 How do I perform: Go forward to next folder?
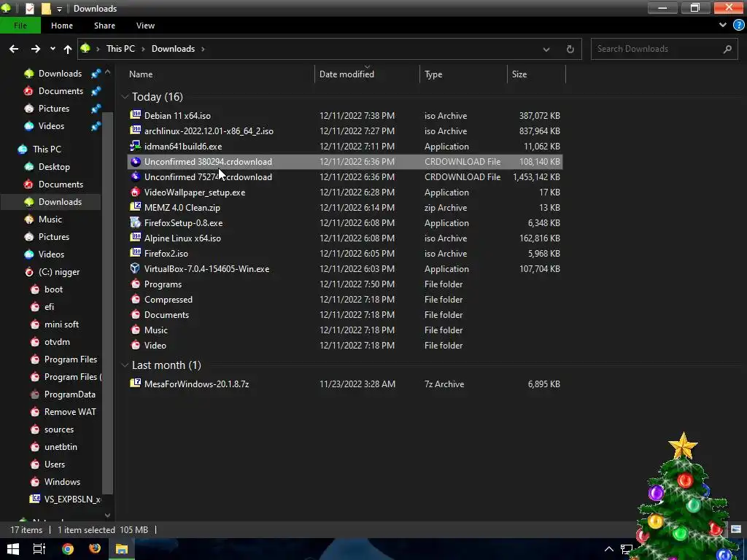coord(36,49)
